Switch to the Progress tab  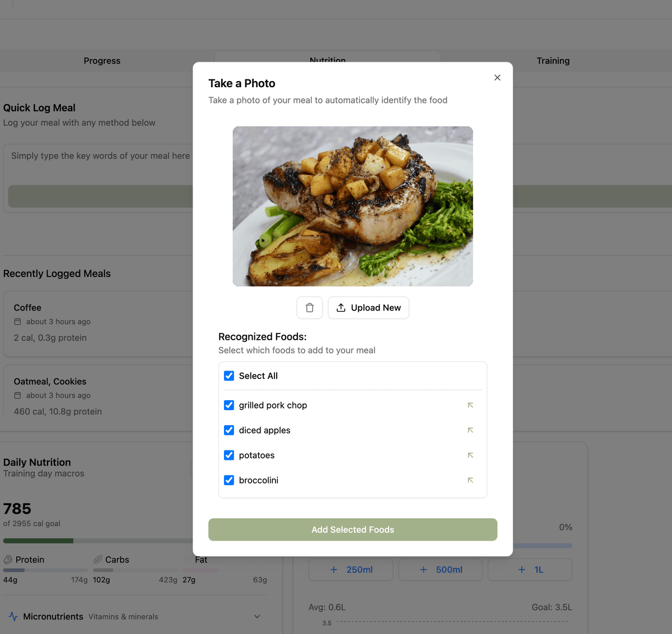pos(102,60)
